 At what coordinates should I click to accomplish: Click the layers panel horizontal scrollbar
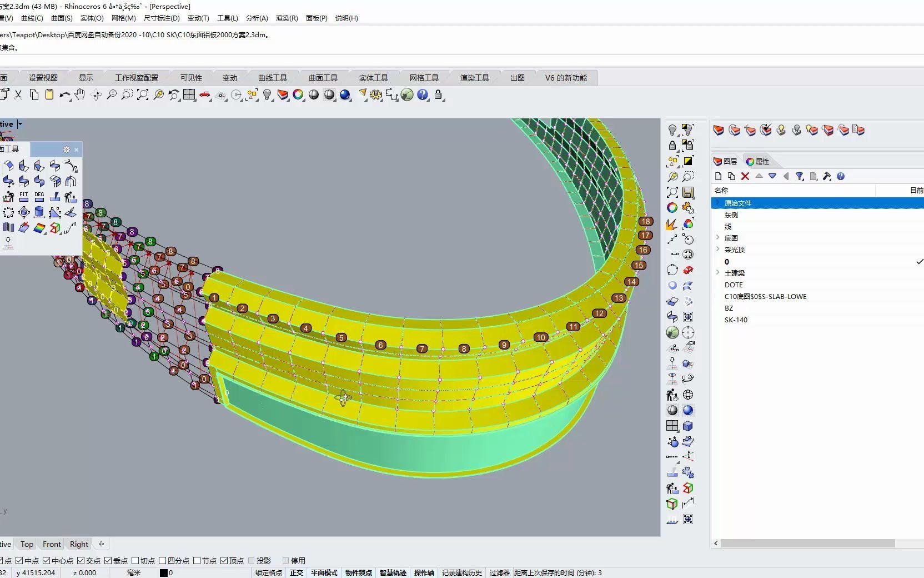pos(808,544)
